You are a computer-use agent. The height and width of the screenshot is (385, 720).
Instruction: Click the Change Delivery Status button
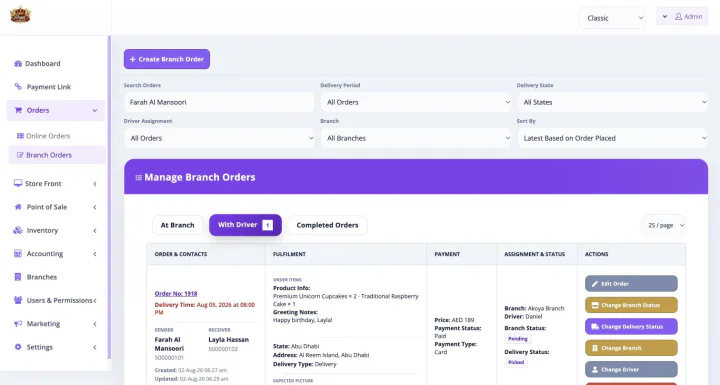(631, 327)
